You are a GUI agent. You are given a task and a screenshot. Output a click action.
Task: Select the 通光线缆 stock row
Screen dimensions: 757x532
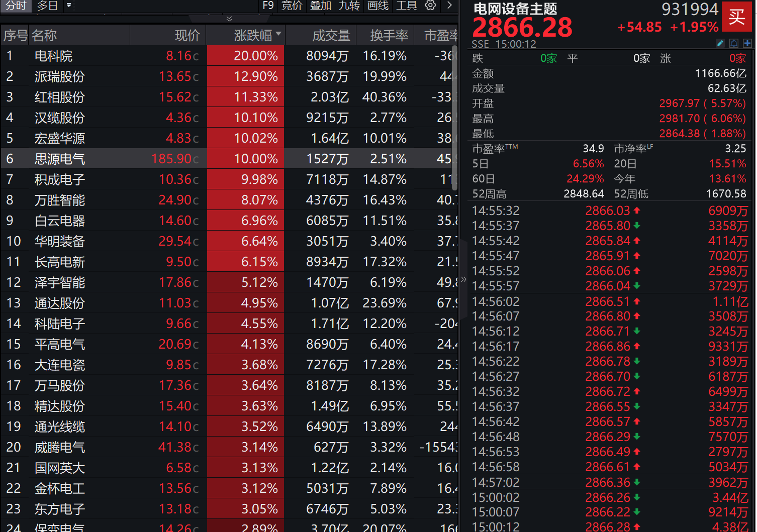pyautogui.click(x=229, y=427)
